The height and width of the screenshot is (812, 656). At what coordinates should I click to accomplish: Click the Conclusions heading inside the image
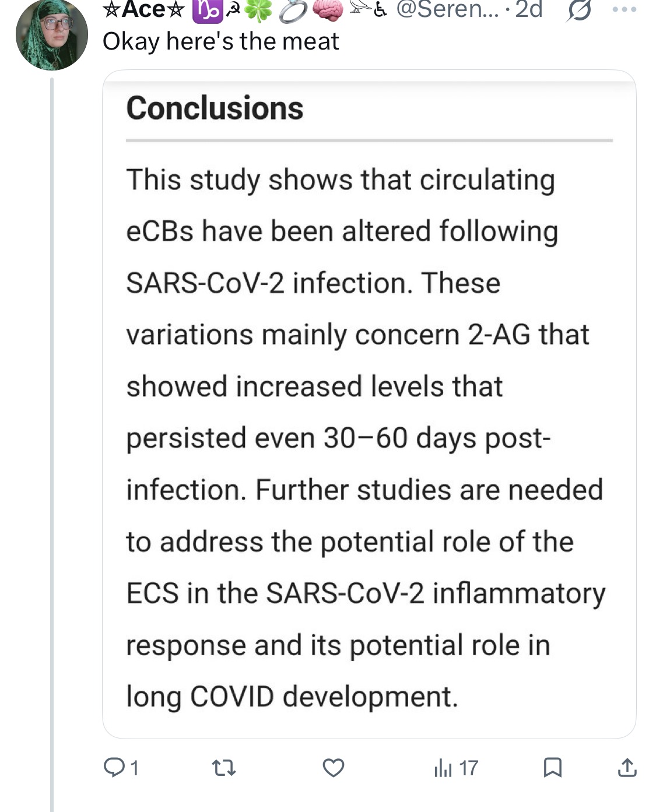[x=215, y=108]
